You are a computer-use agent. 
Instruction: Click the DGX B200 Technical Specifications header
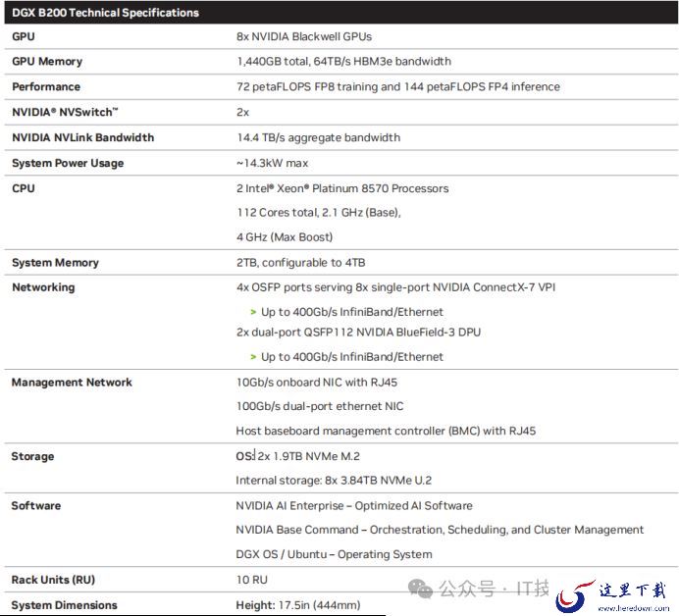105,13
